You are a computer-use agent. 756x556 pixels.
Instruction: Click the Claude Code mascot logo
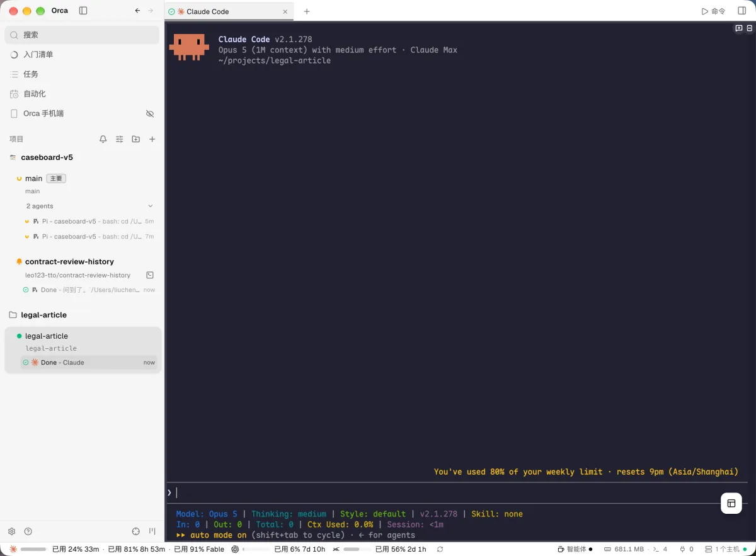click(x=189, y=47)
